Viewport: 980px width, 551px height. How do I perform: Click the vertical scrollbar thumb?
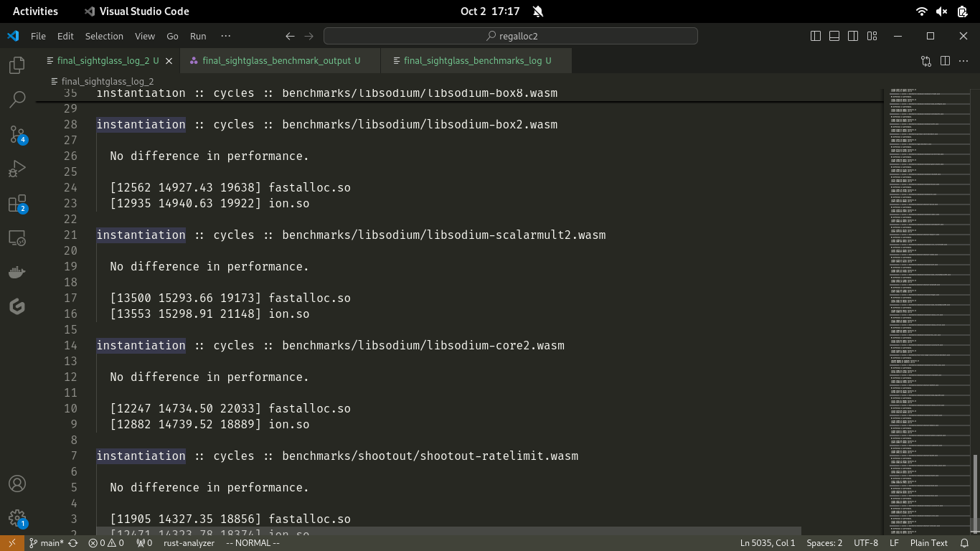click(975, 494)
